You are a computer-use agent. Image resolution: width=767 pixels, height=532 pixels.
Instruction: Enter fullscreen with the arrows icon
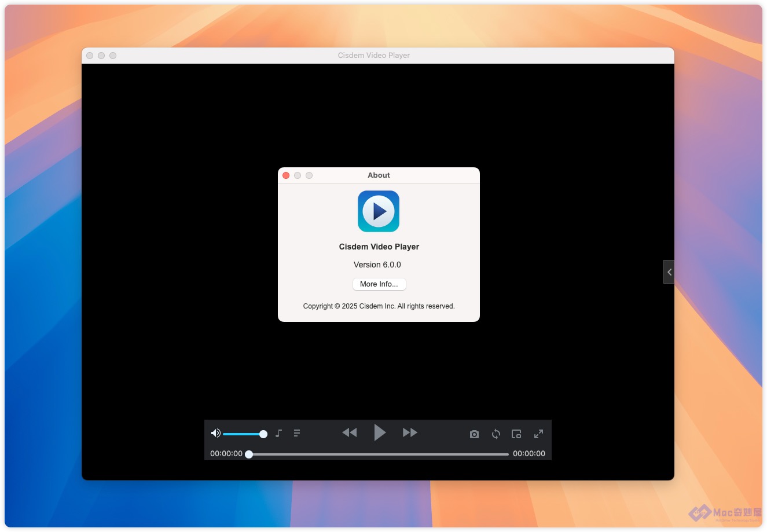point(538,434)
